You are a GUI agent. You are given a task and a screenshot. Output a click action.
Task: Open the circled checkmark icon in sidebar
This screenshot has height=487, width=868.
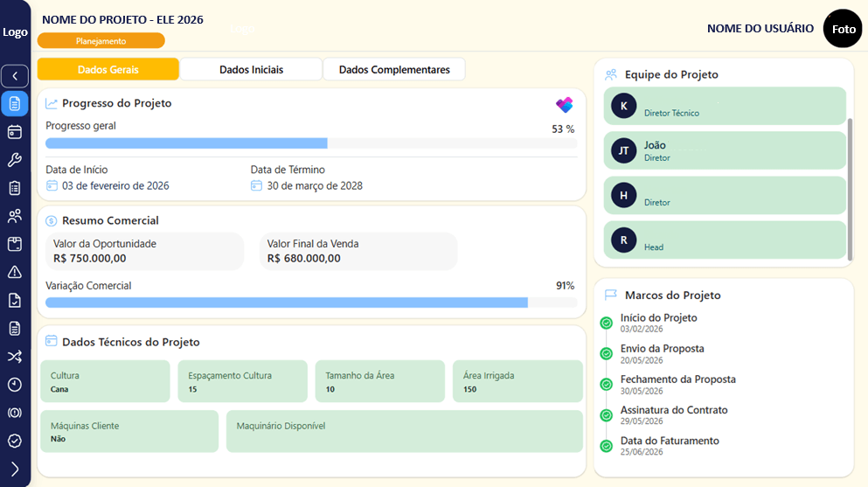pos(15,441)
